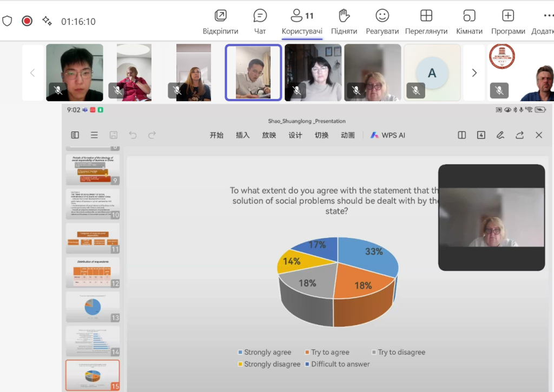Toggle the WPS slide panel layout icon
The width and height of the screenshot is (554, 392).
tap(75, 135)
